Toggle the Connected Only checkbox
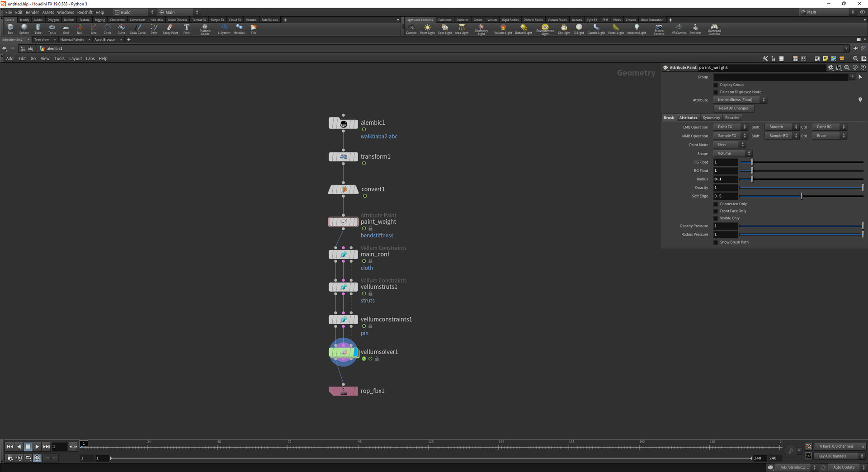Image resolution: width=868 pixels, height=472 pixels. click(716, 204)
